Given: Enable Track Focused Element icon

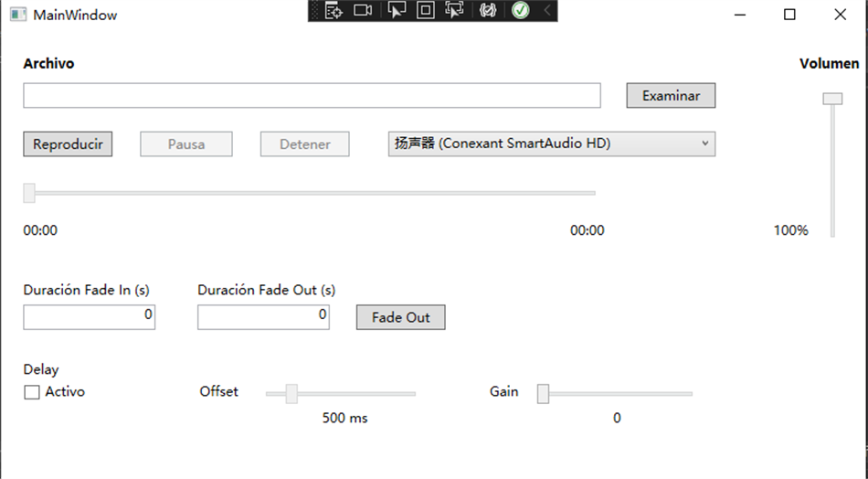Looking at the screenshot, I should [x=454, y=11].
